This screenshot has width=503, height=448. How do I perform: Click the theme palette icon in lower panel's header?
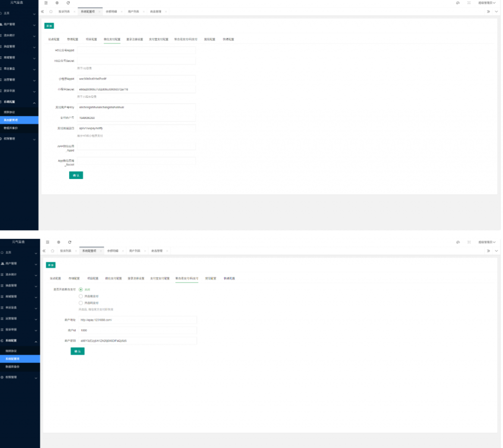click(x=458, y=242)
